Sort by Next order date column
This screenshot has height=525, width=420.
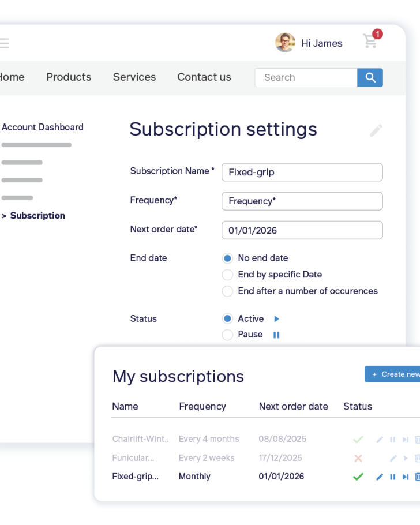point(294,407)
